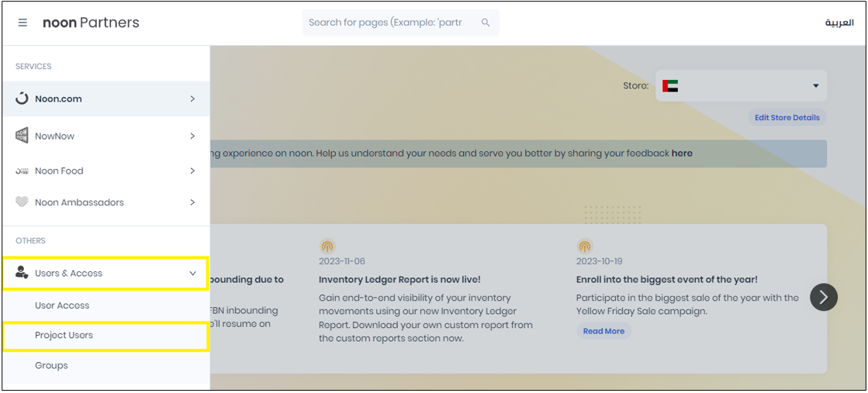
Task: Collapse the Users & Access section chevron
Action: point(192,274)
